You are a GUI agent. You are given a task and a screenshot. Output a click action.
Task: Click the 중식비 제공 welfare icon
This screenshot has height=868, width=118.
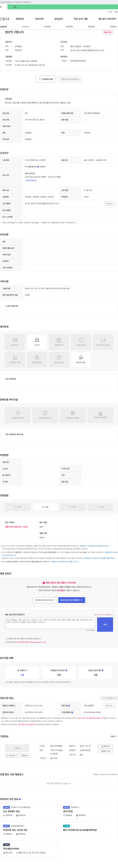point(81,359)
